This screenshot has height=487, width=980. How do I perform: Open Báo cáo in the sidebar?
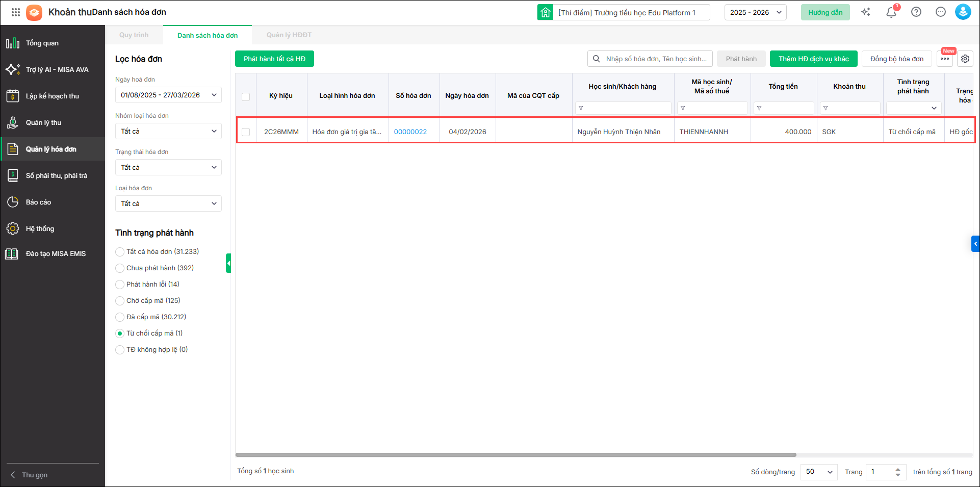tap(38, 202)
